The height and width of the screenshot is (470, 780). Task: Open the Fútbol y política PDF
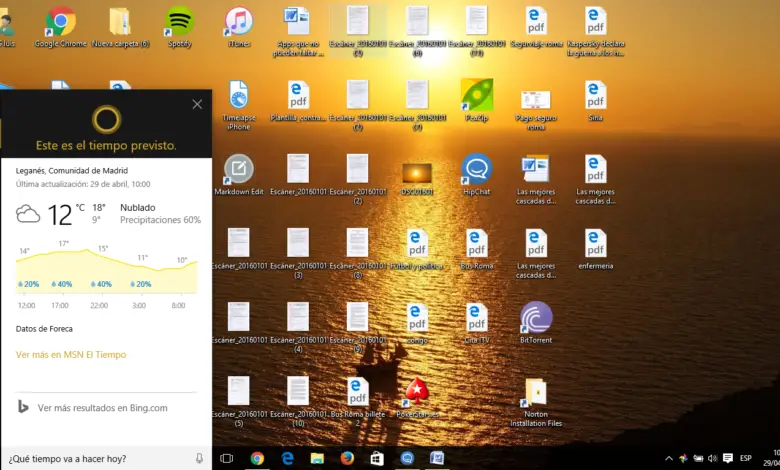417,249
